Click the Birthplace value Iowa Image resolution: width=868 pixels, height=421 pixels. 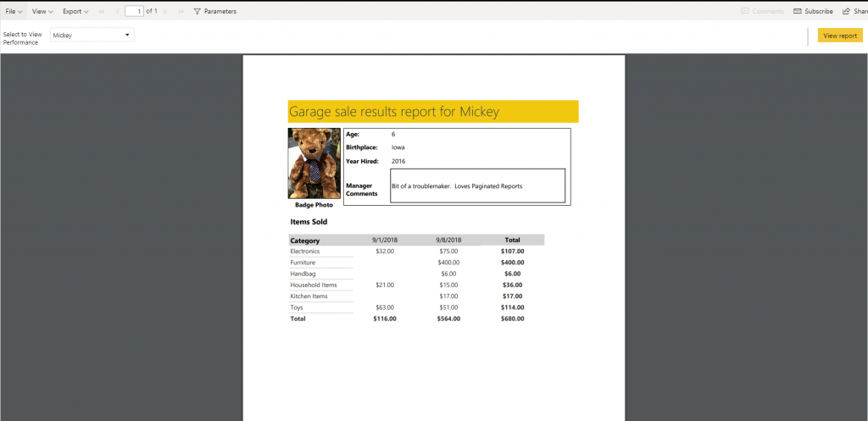point(398,147)
